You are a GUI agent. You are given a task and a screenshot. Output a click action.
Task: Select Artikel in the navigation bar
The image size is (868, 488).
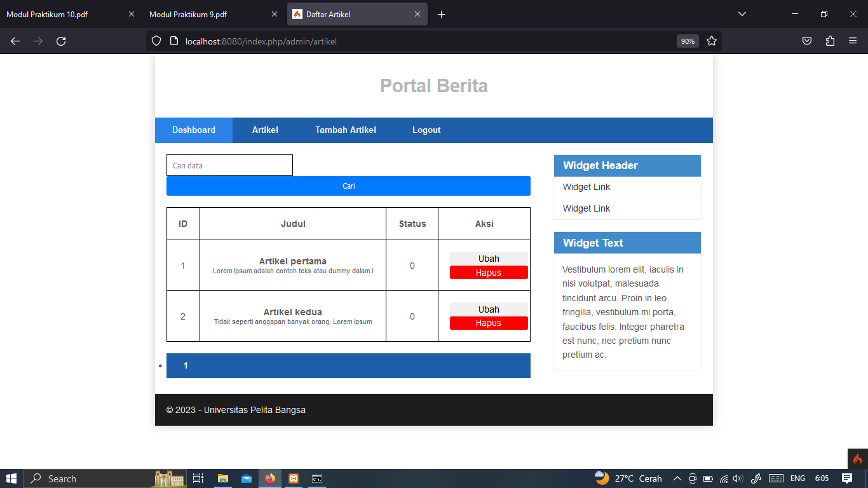click(264, 130)
